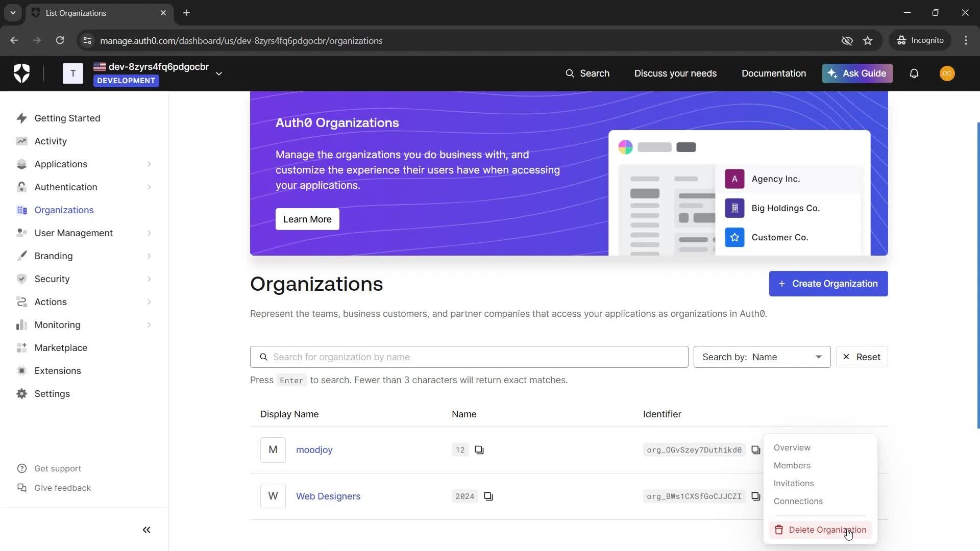Launch Ask Guide assistant
The height and width of the screenshot is (551, 980).
[x=857, y=73]
